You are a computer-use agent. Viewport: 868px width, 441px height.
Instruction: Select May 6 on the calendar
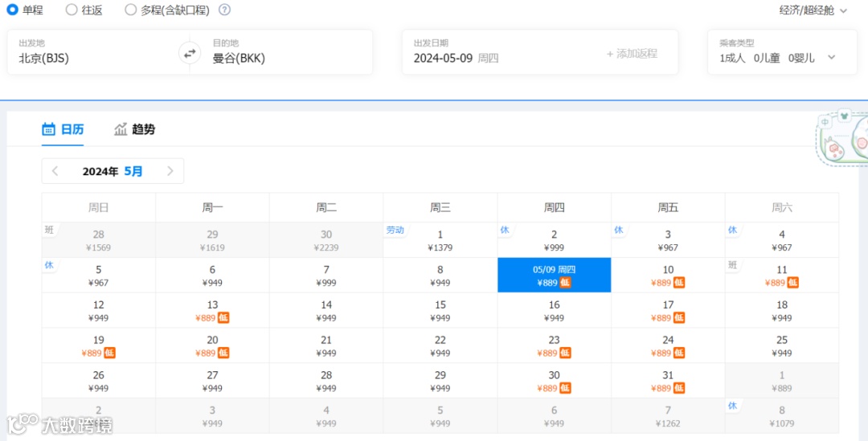point(212,275)
